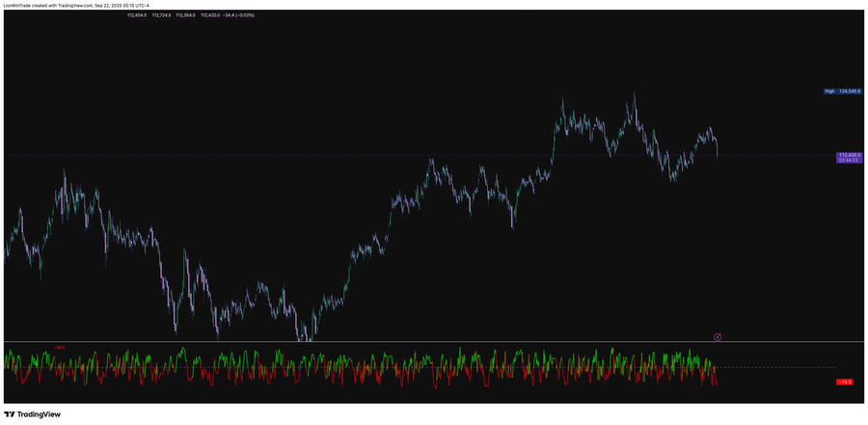
Task: Click the Sep 22, 2025 timestamp in header
Action: pos(110,5)
